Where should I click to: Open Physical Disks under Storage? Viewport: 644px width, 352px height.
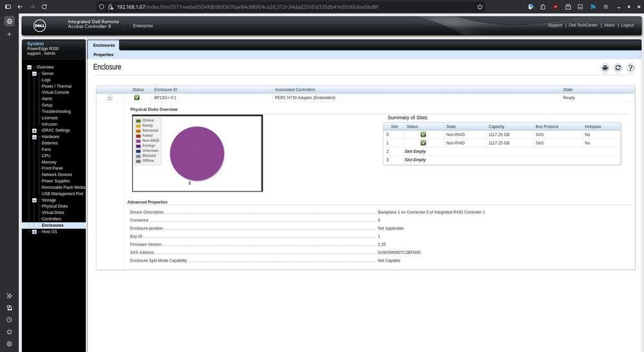tap(55, 206)
